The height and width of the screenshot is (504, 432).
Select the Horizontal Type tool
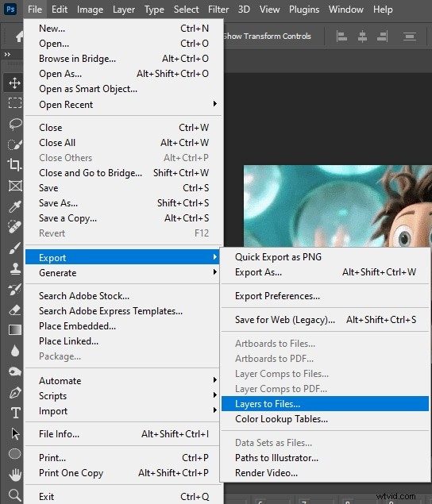click(x=15, y=413)
